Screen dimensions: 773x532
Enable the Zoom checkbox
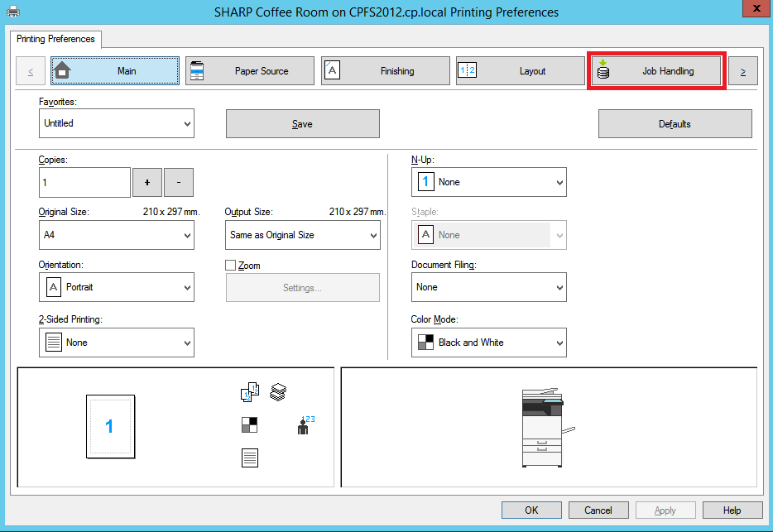[230, 266]
